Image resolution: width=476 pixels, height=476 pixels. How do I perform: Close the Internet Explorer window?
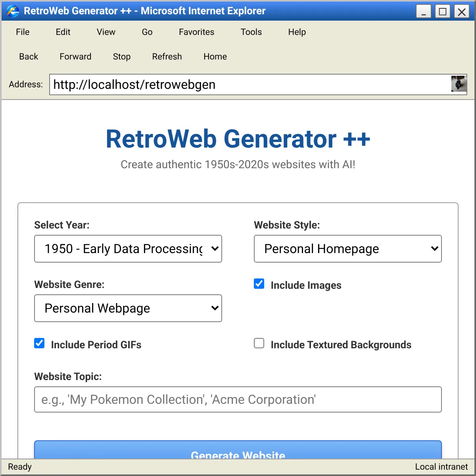point(462,12)
